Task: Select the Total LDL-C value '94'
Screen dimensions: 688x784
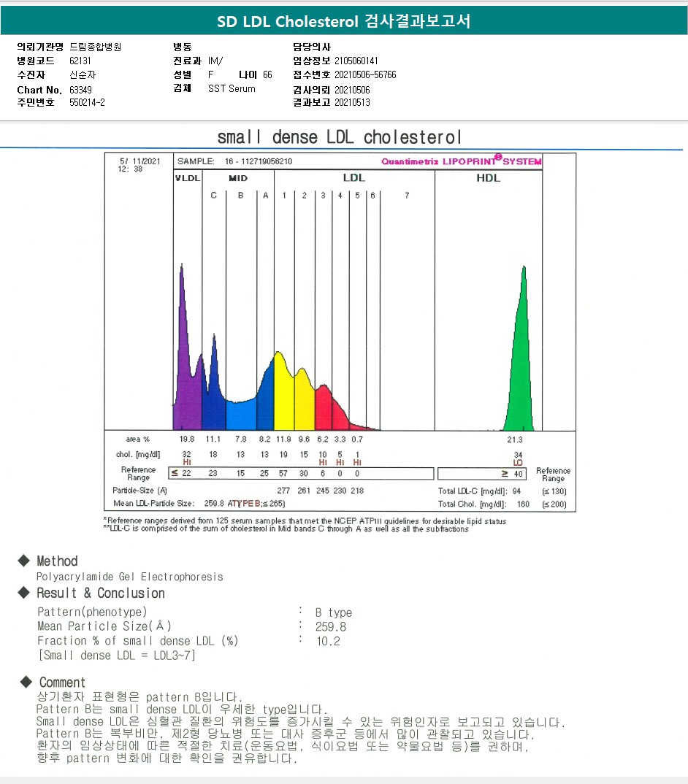Action: point(516,491)
